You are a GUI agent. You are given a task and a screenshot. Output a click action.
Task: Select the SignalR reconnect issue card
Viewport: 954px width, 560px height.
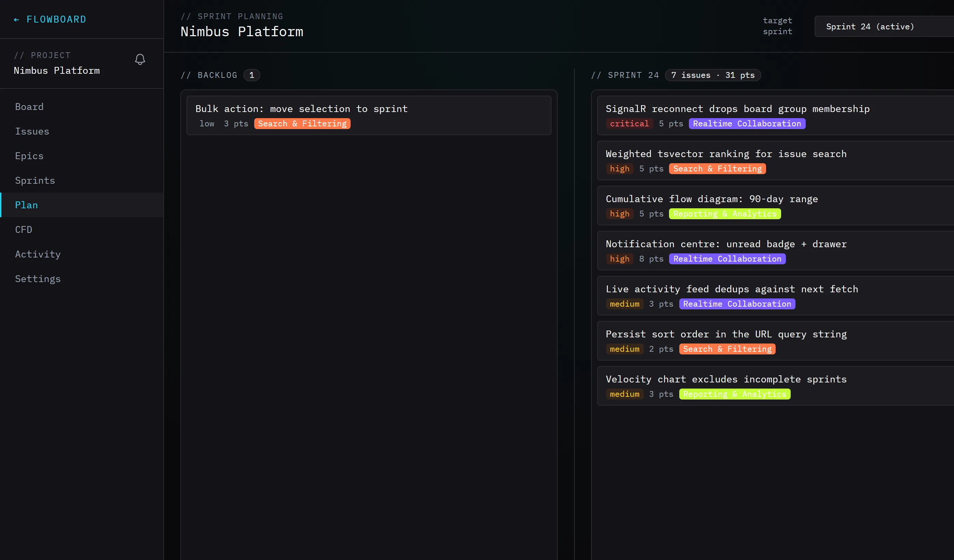pyautogui.click(x=775, y=115)
